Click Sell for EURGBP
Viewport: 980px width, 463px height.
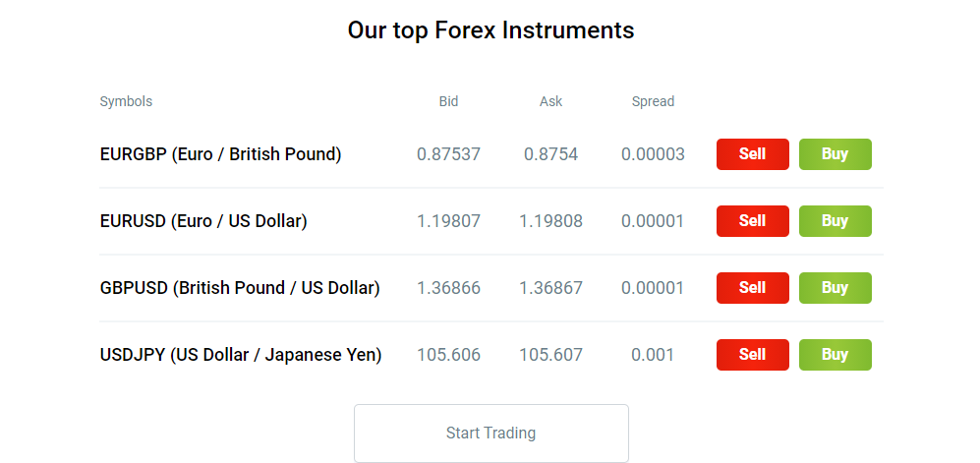[x=753, y=154]
